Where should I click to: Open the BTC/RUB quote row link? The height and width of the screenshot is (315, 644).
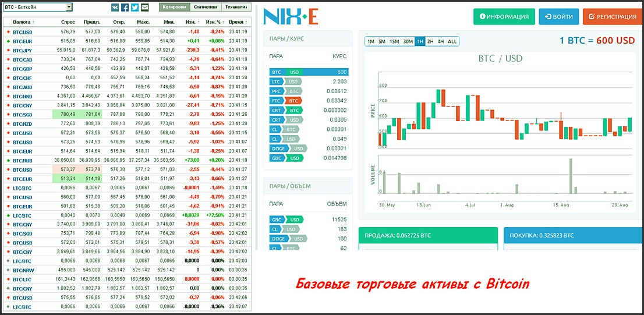coord(23,160)
